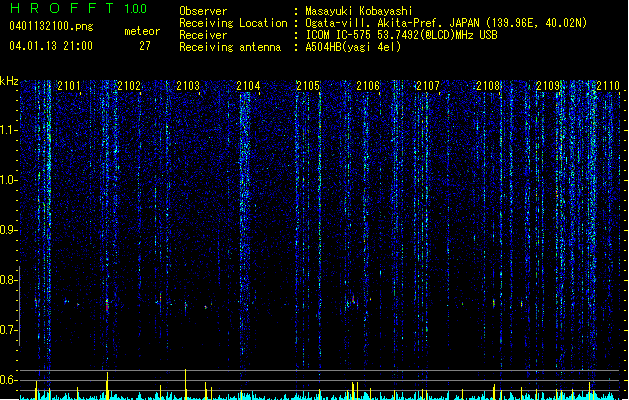The width and height of the screenshot is (629, 400).
Task: Click time marker 2110
Action: click(608, 86)
